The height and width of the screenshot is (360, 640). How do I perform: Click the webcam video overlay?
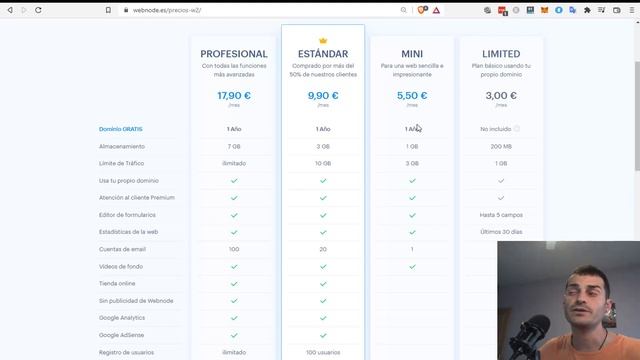(x=569, y=300)
